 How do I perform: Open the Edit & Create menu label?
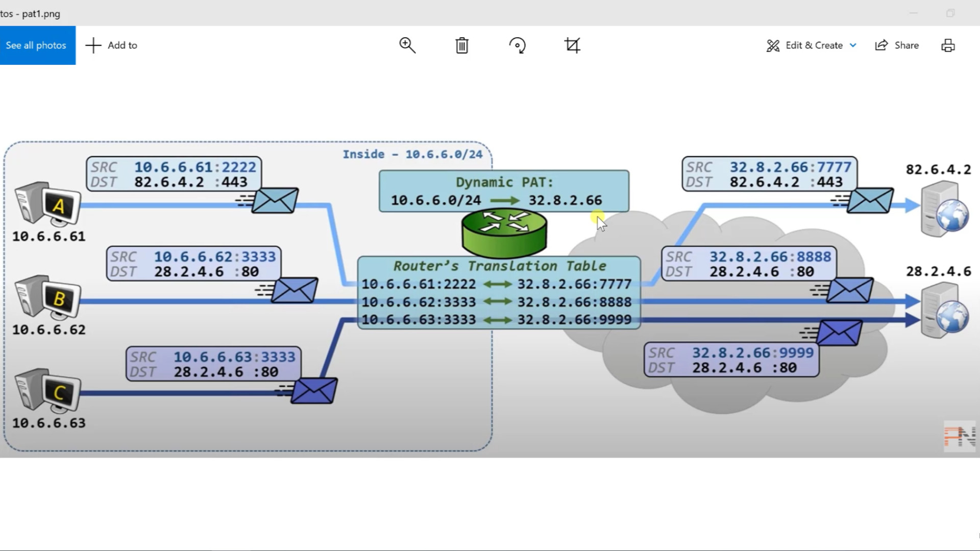pos(814,45)
